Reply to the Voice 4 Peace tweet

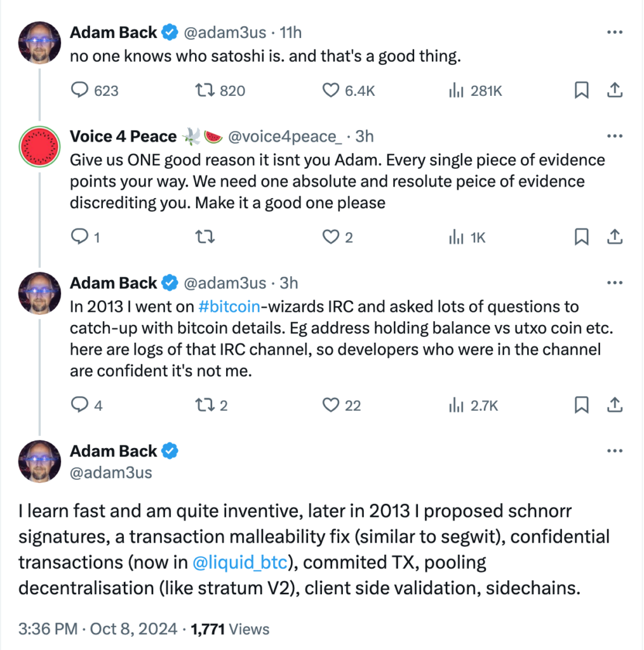tap(79, 237)
